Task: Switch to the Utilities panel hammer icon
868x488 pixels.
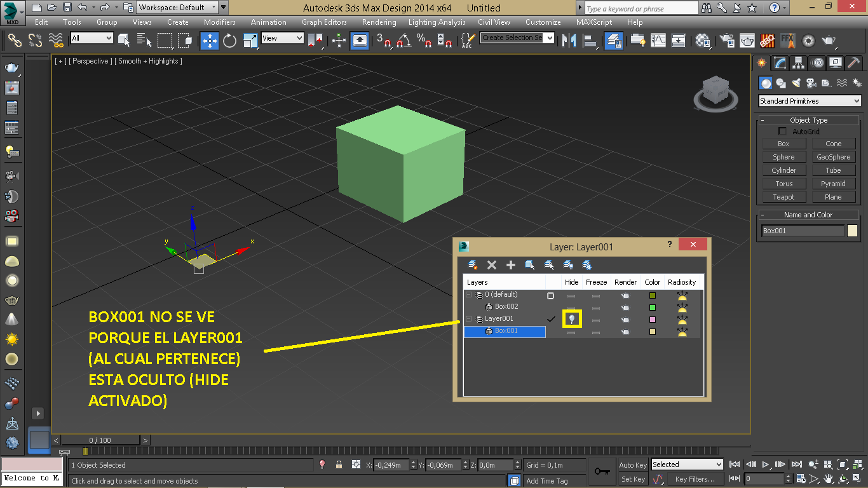Action: click(853, 63)
